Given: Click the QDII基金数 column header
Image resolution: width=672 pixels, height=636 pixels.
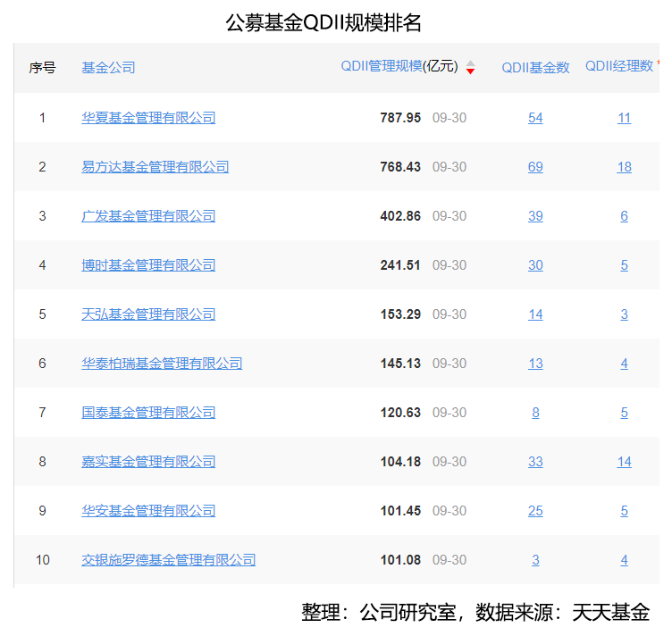Looking at the screenshot, I should tap(535, 68).
